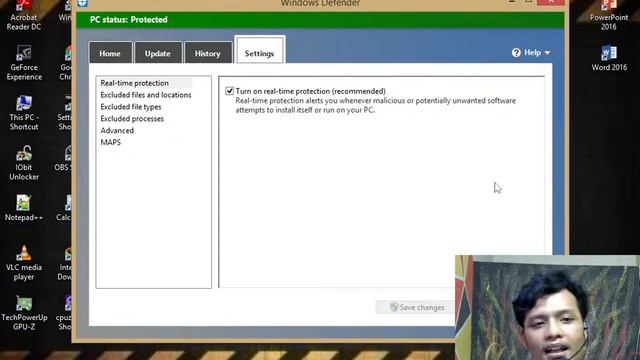This screenshot has width=640, height=360.
Task: Open Excluded processes settings
Action: click(x=132, y=118)
